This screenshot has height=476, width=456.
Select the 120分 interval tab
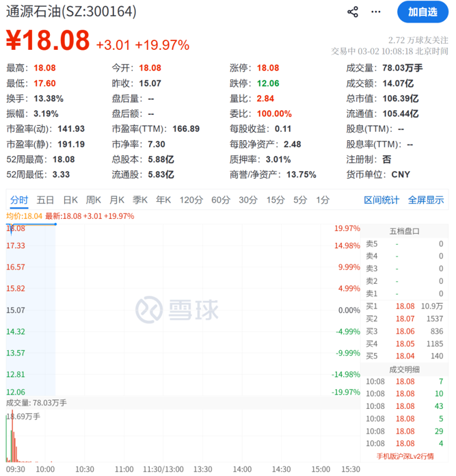[191, 200]
